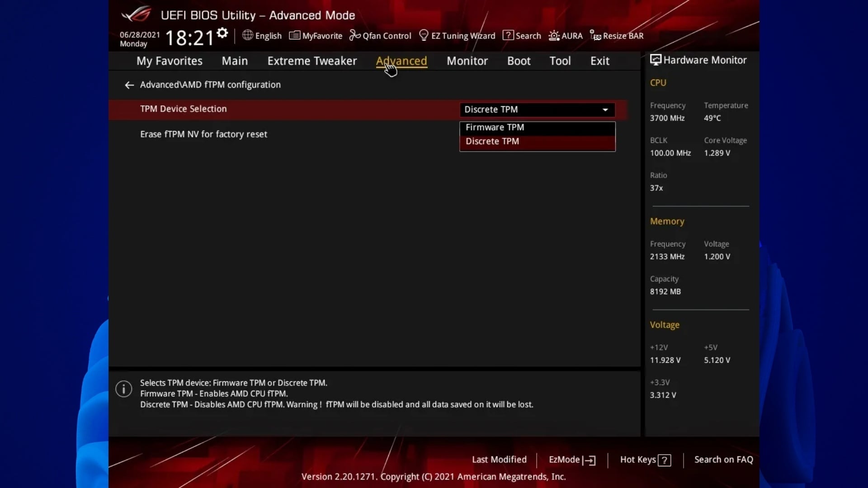Image resolution: width=868 pixels, height=488 pixels.
Task: Switch to Extreme Tweaker tab
Action: 312,61
